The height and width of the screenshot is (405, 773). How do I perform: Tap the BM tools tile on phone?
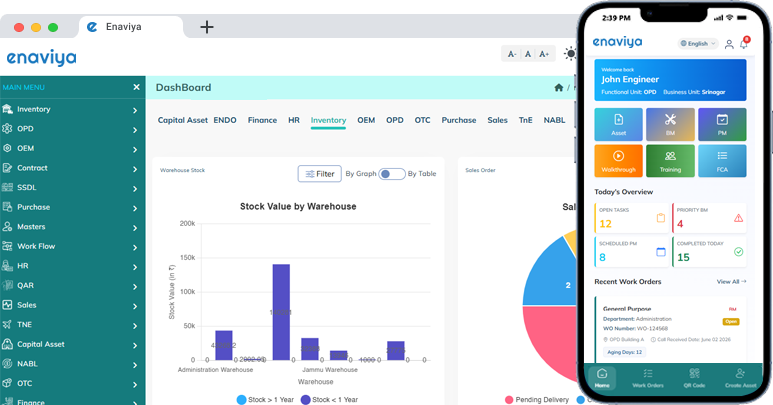(670, 124)
